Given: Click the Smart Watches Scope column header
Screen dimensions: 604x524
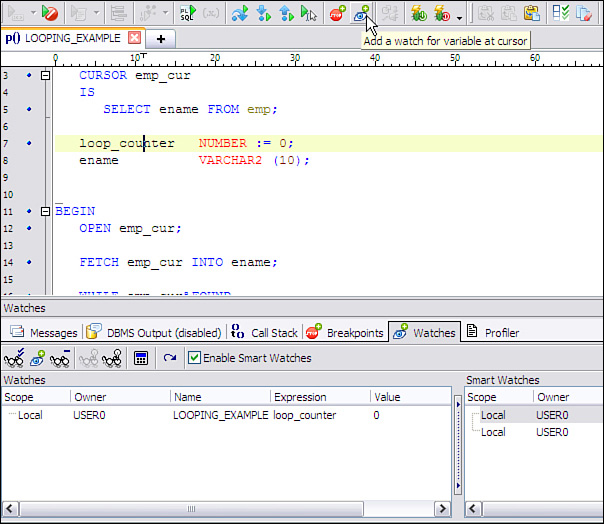Looking at the screenshot, I should [x=499, y=397].
